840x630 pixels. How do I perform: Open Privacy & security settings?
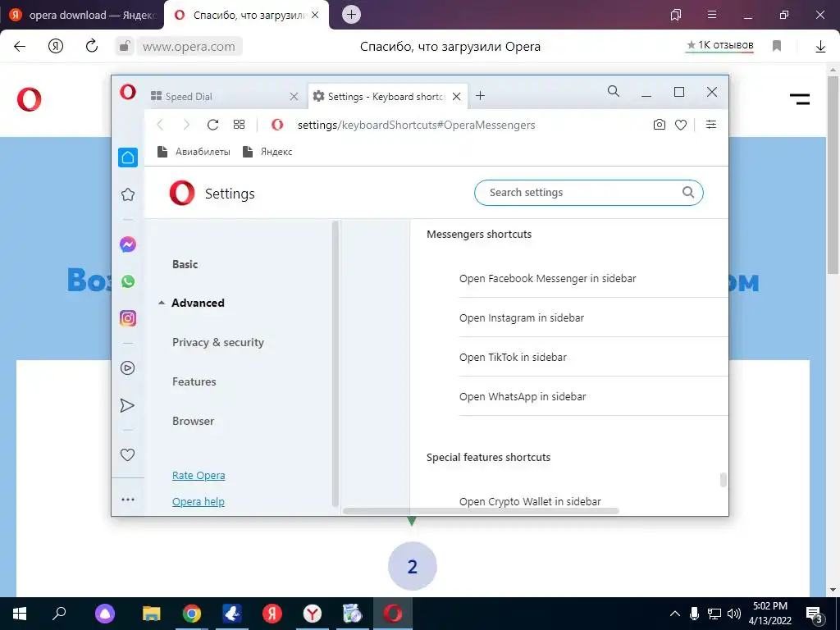click(x=218, y=343)
